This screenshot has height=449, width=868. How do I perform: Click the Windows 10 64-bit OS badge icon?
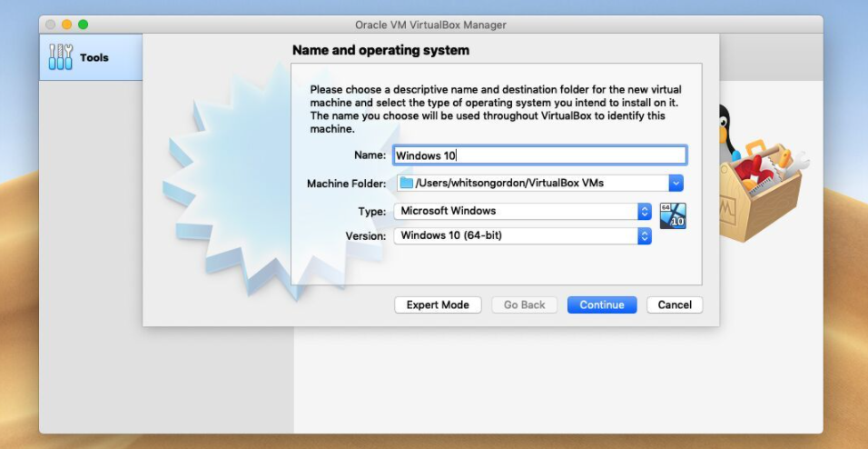point(673,215)
